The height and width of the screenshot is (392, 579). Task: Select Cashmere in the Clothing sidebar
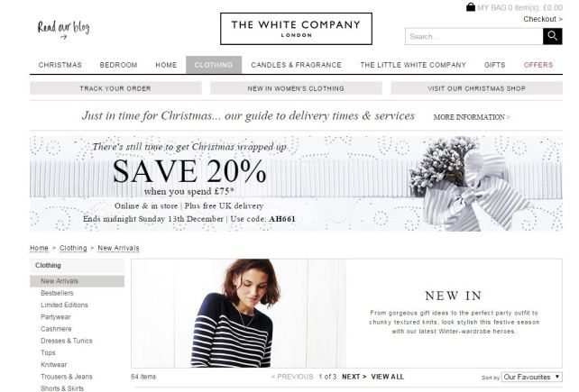pos(56,329)
